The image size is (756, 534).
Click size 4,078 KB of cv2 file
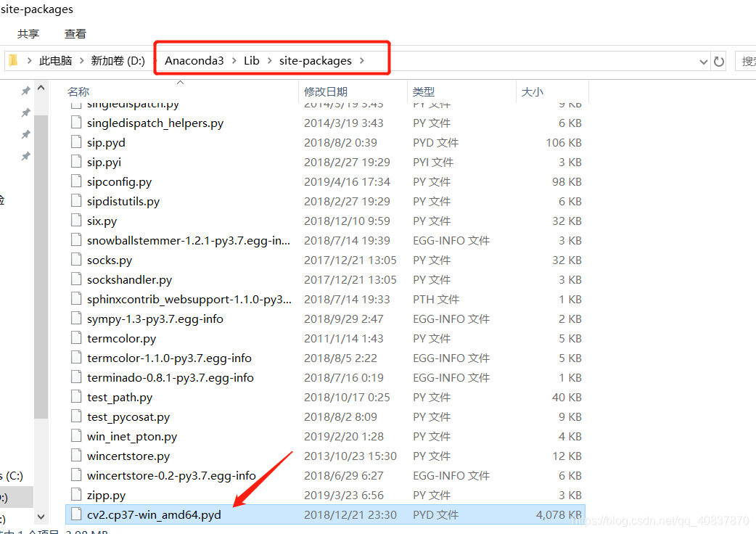559,514
